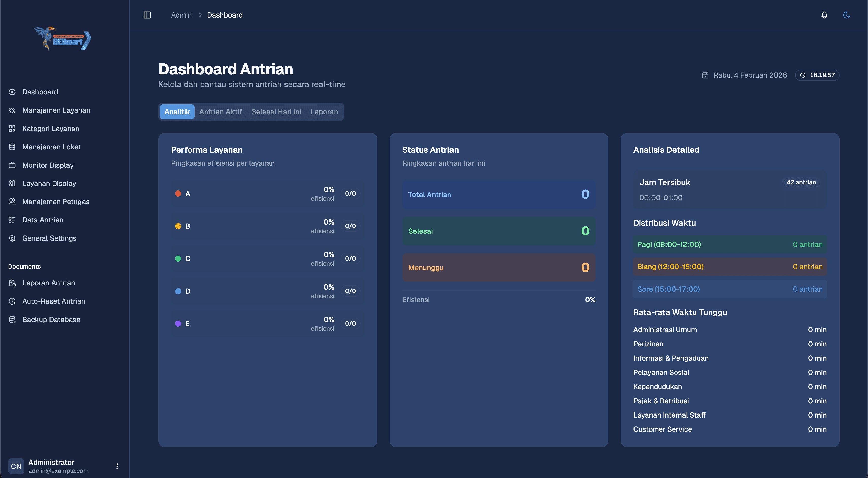This screenshot has height=478, width=868.
Task: Click the Data Antrian list icon
Action: [12, 220]
